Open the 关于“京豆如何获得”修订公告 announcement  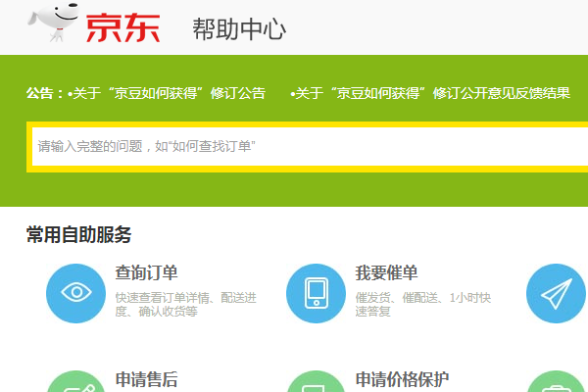[167, 93]
